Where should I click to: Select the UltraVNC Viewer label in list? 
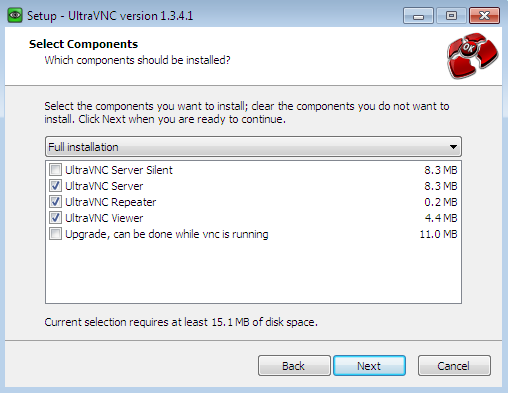point(104,218)
